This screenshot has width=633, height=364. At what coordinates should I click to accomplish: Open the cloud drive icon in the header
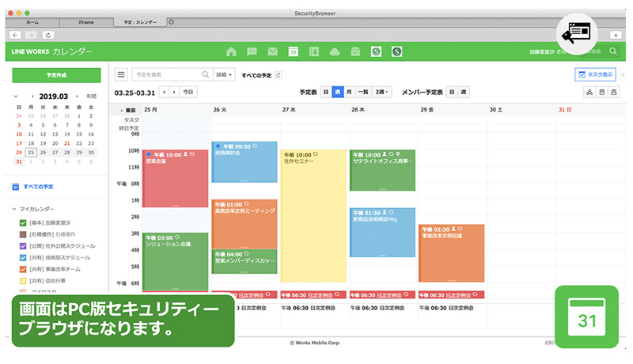tap(335, 51)
